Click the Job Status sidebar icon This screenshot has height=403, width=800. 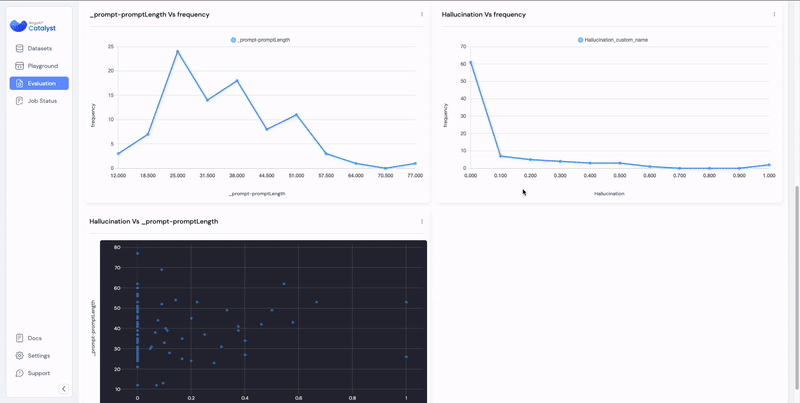tap(20, 101)
